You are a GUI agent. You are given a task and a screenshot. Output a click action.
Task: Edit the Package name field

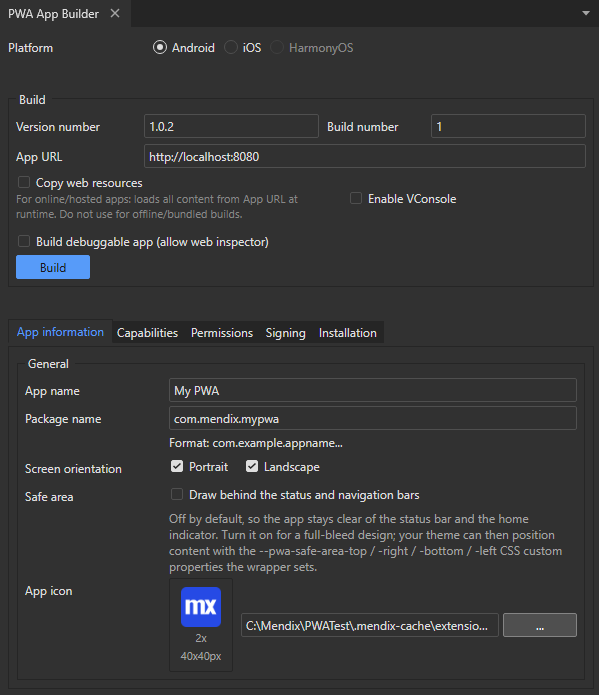[372, 418]
